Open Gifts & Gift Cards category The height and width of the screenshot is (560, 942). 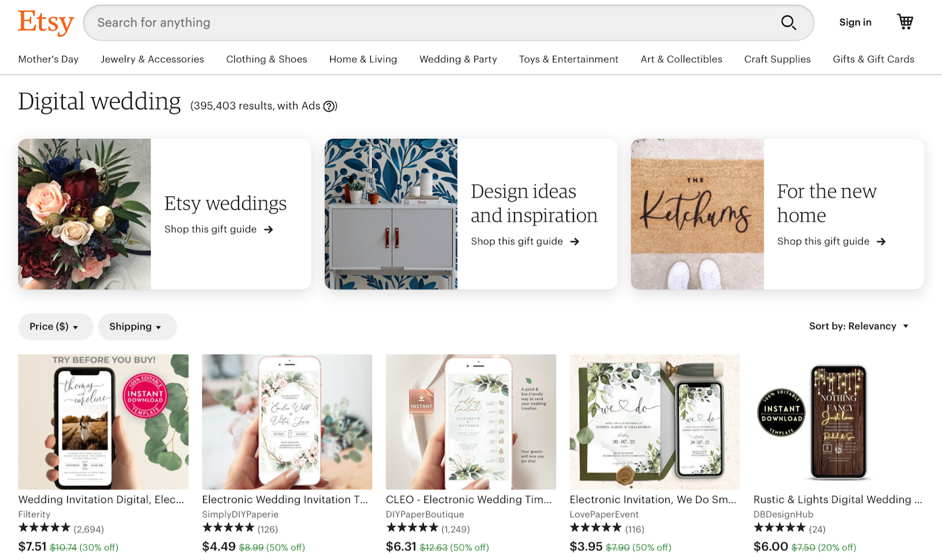tap(874, 59)
